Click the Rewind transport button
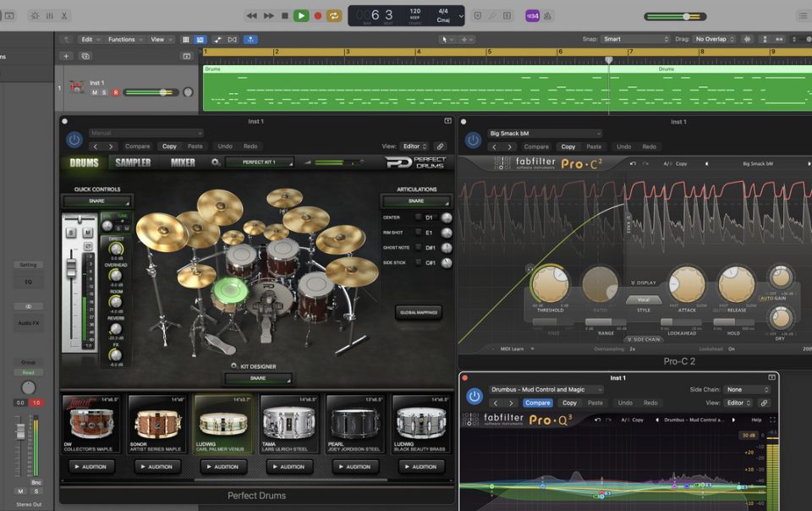812x511 pixels. (x=252, y=15)
